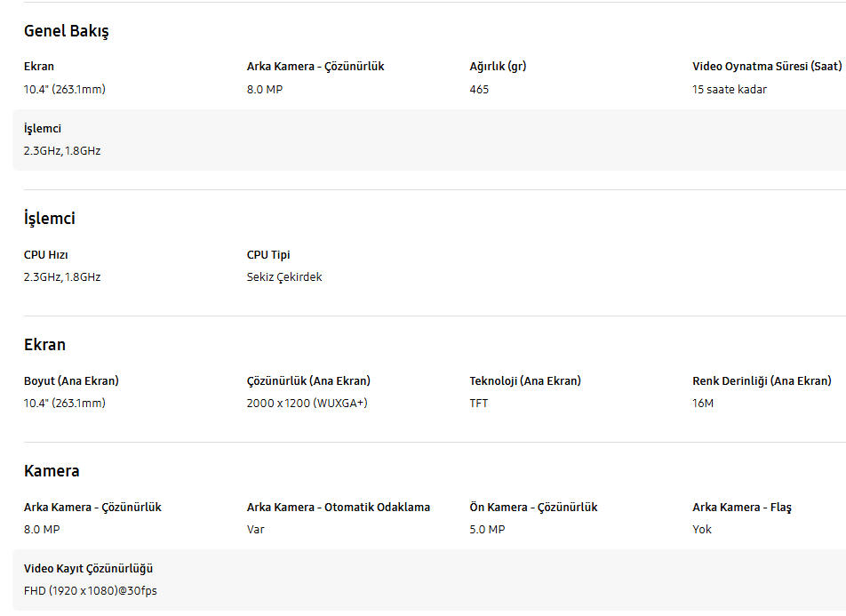Select the 2000 x 1200 (WUXGA+) value
The image size is (846, 616).
[307, 404]
